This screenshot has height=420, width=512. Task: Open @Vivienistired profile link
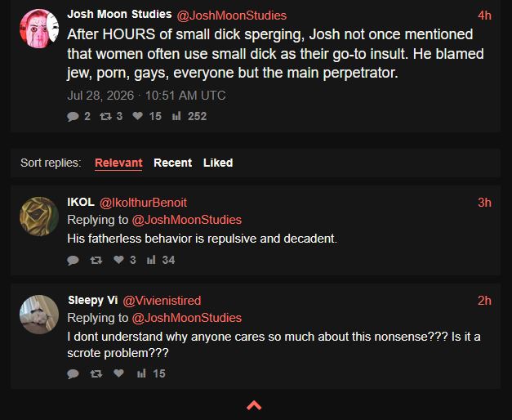point(162,301)
